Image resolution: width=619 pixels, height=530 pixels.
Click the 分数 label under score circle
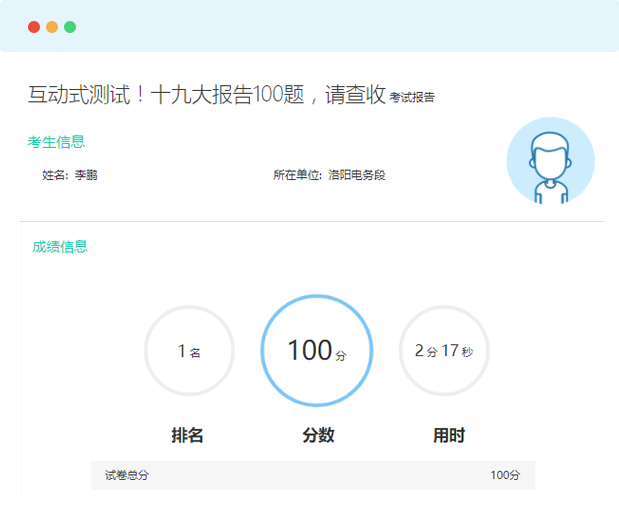tap(318, 436)
